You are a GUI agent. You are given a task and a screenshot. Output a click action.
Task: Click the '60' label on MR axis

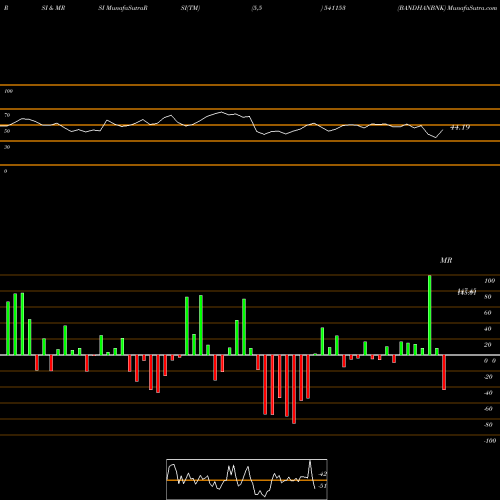(x=488, y=313)
